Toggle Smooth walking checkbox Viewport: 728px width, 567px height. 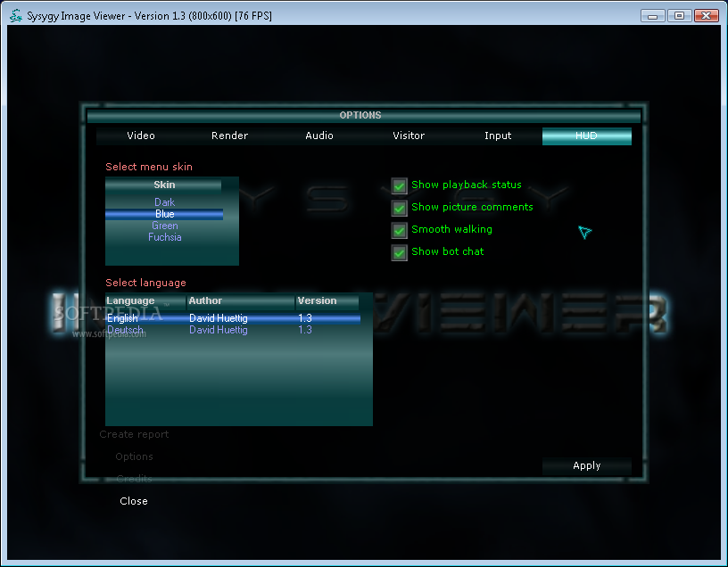[x=400, y=230]
